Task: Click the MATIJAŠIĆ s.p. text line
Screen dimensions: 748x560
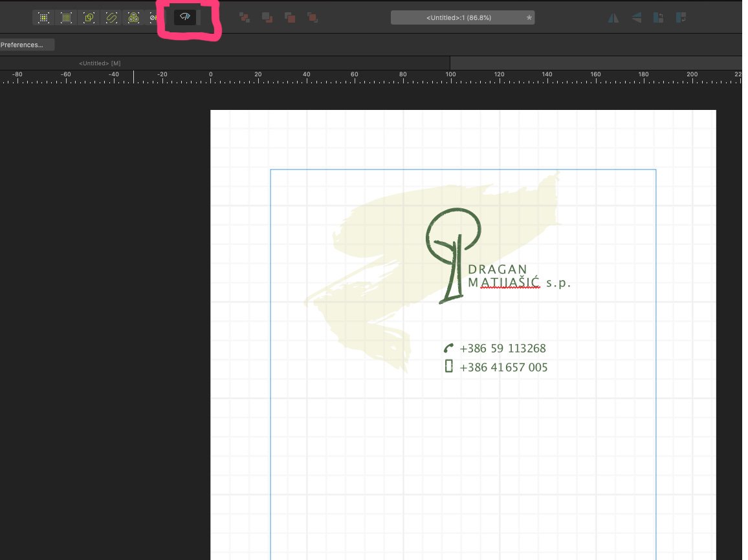Action: pyautogui.click(x=519, y=283)
